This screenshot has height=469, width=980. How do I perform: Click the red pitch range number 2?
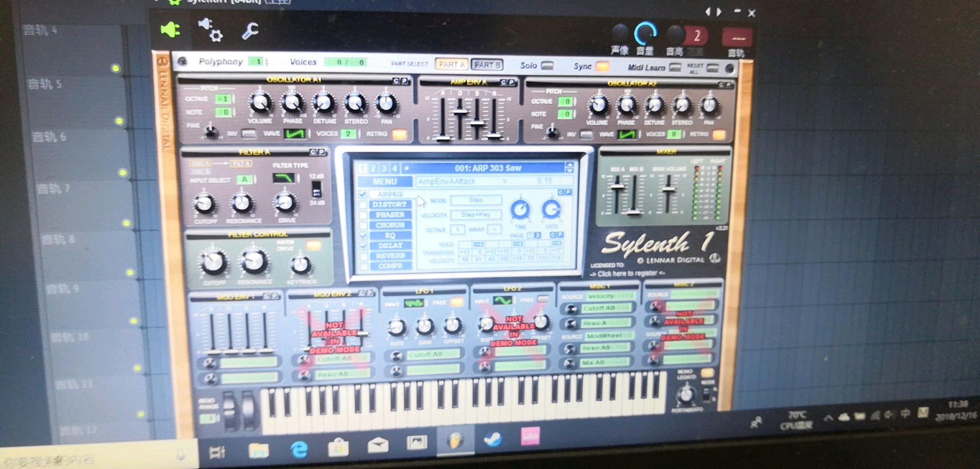(x=696, y=36)
